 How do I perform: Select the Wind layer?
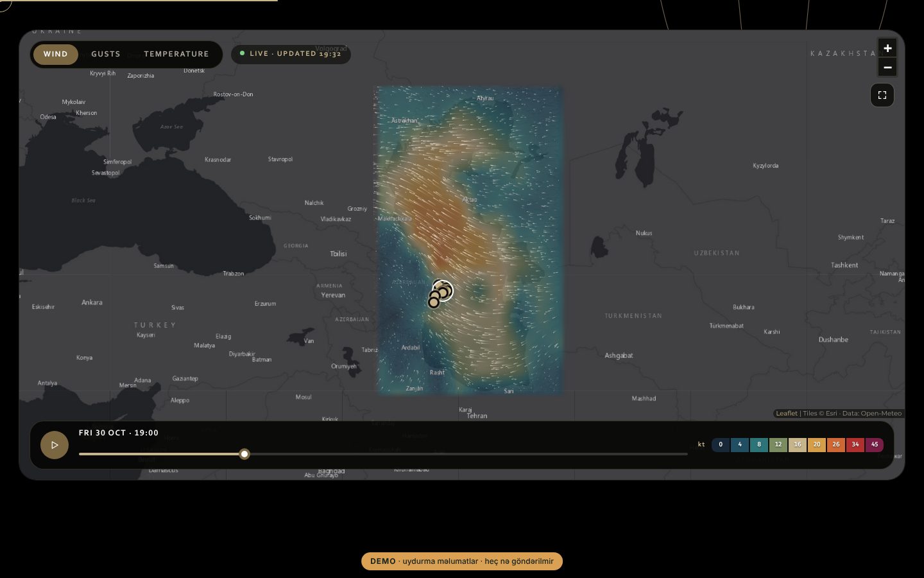[55, 54]
